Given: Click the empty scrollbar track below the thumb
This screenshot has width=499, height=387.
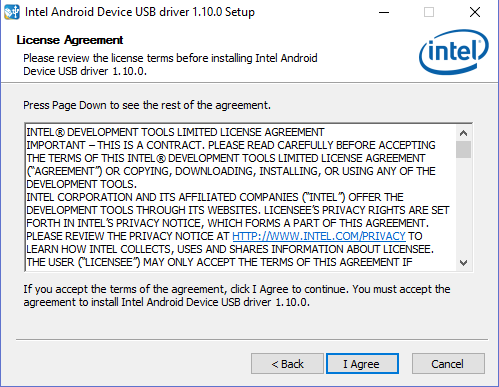Looking at the screenshot, I should pyautogui.click(x=463, y=207).
